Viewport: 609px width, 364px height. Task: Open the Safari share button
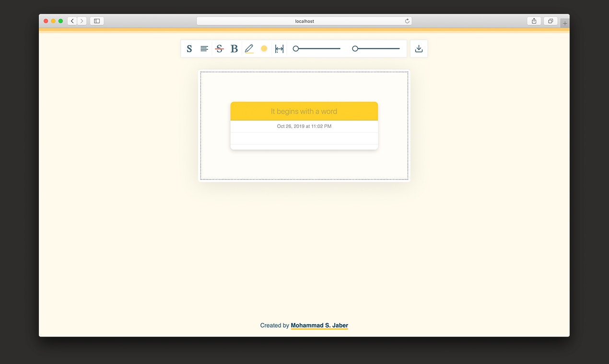(x=534, y=21)
